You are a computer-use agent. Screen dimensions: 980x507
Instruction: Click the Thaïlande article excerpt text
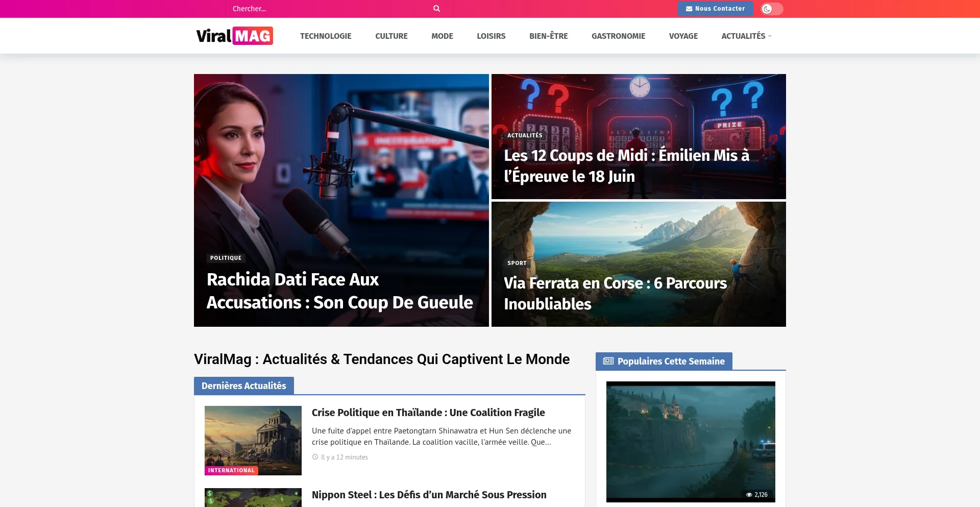pos(442,437)
